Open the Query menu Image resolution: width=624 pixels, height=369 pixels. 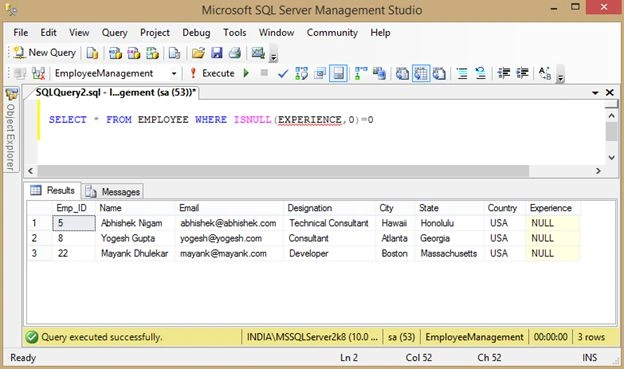tap(114, 33)
